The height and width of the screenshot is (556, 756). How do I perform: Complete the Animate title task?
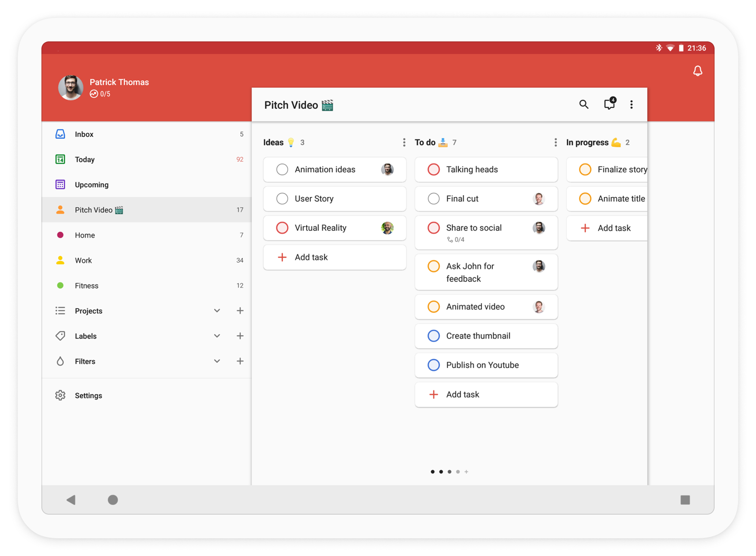click(585, 198)
